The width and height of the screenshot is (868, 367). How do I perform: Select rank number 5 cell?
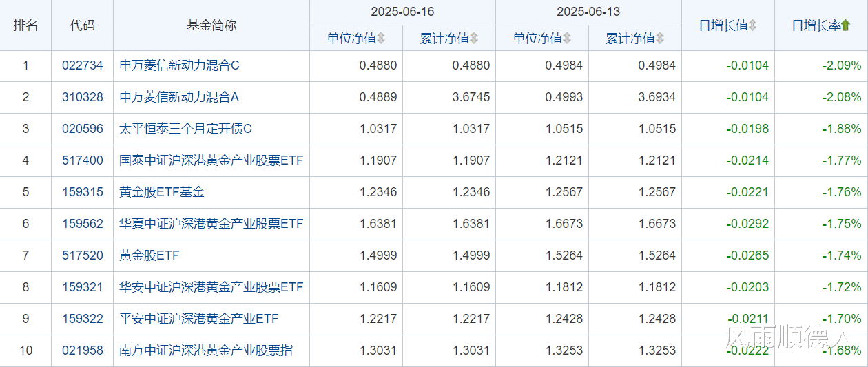click(25, 193)
